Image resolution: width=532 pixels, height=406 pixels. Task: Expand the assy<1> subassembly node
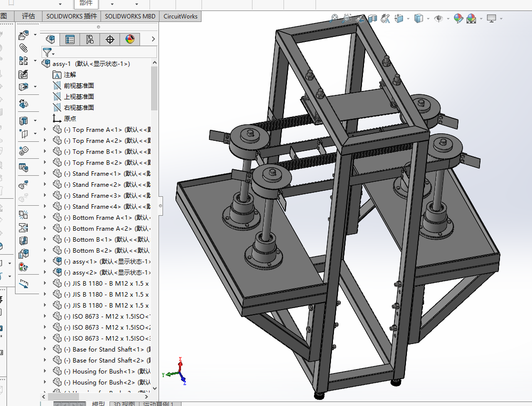pyautogui.click(x=45, y=261)
